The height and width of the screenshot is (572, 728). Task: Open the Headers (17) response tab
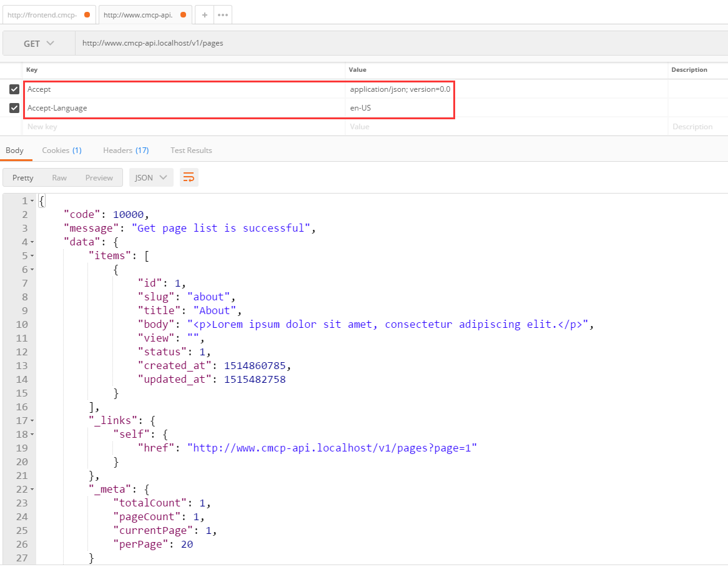tap(125, 150)
